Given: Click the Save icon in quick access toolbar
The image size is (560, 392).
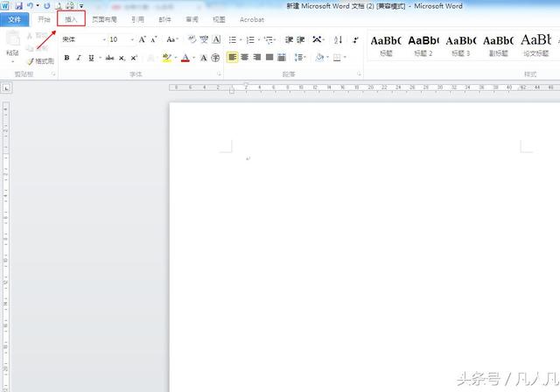Looking at the screenshot, I should point(17,5).
